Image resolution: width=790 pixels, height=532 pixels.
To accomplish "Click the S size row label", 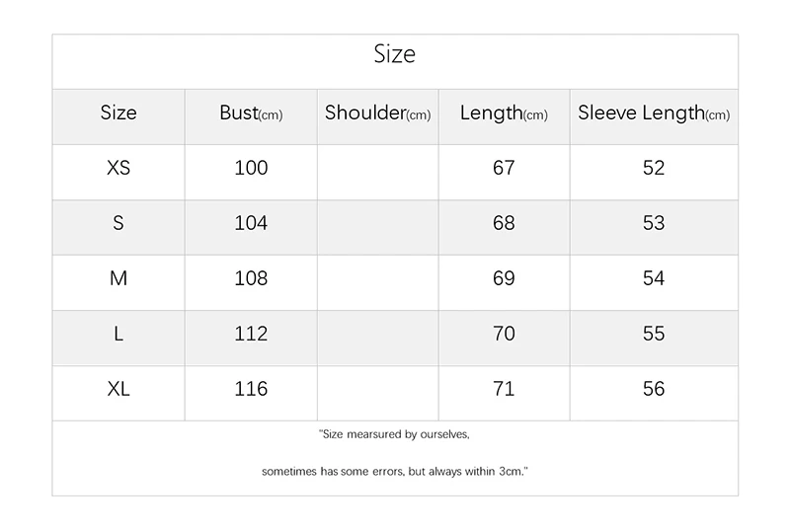I will (118, 223).
